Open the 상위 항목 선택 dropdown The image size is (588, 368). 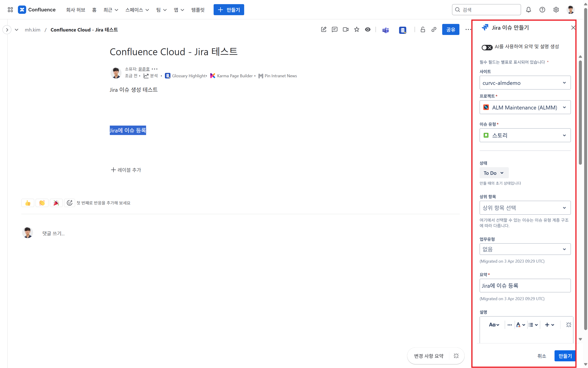point(525,208)
